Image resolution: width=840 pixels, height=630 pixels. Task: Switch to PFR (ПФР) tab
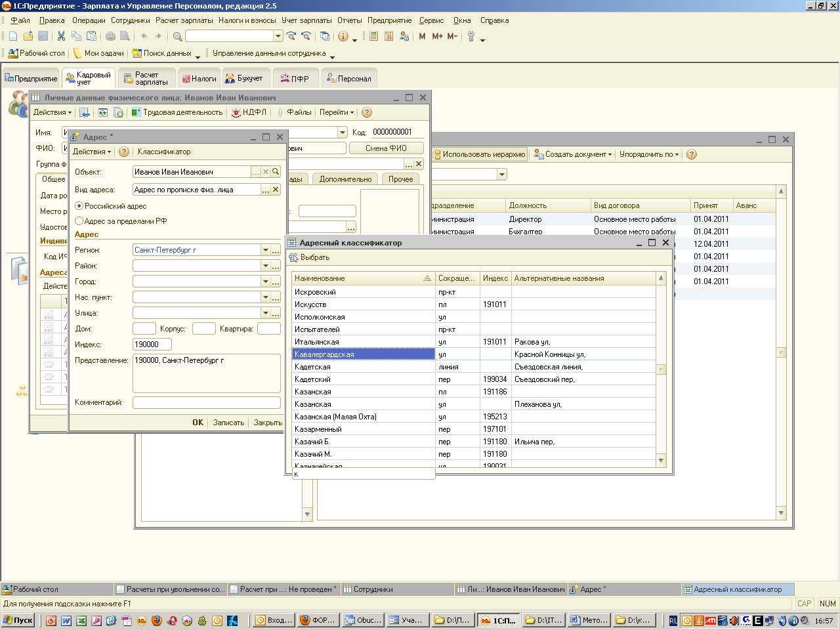(295, 78)
